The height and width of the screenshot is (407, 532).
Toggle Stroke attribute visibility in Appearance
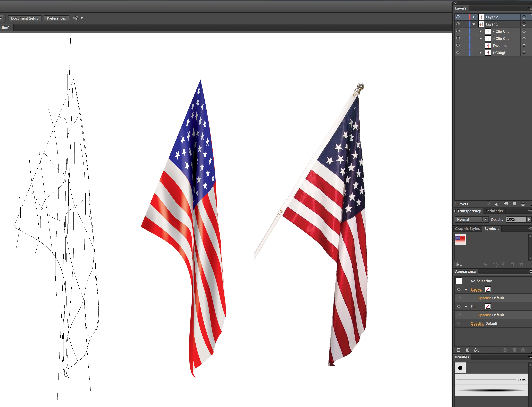459,290
